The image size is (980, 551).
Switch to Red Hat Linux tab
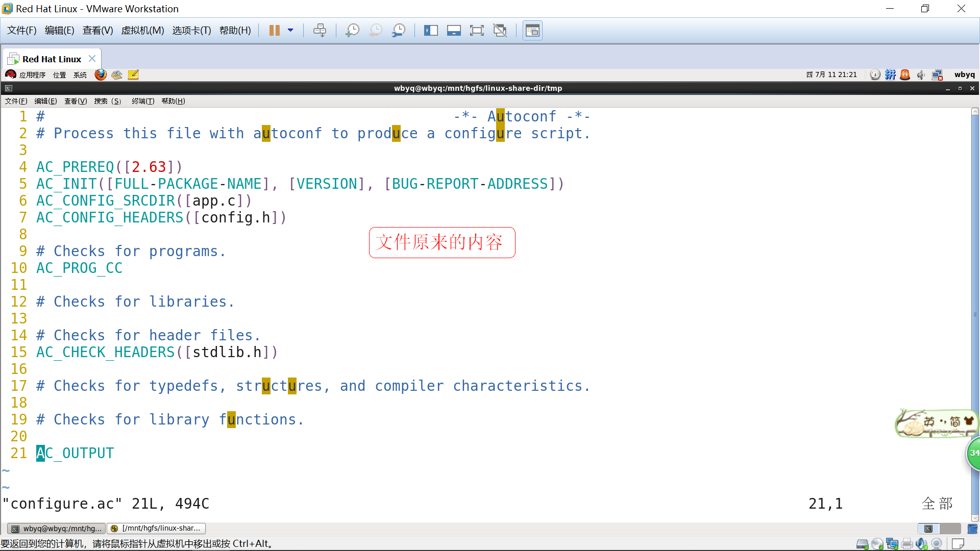tap(52, 59)
